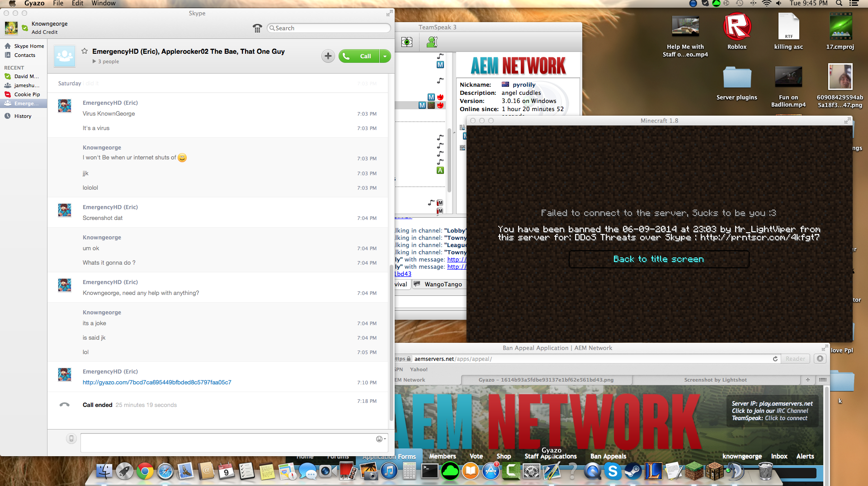868x486 pixels.
Task: Select the WangoTango tab in TeamSpeak
Action: coord(438,284)
